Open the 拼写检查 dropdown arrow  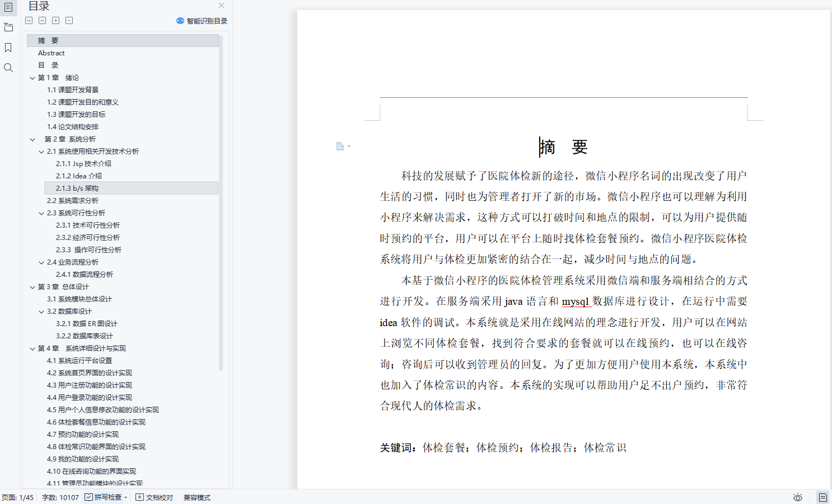click(x=126, y=497)
